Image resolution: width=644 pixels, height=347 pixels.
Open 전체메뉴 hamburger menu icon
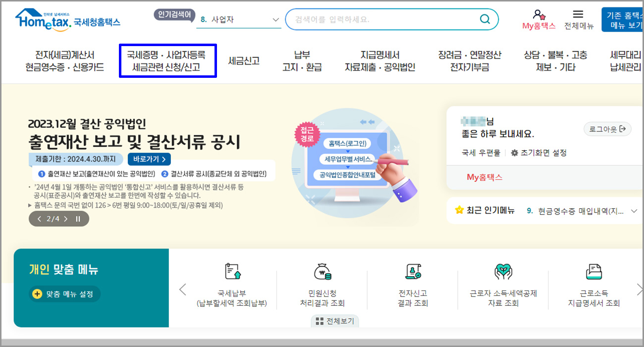pos(578,14)
